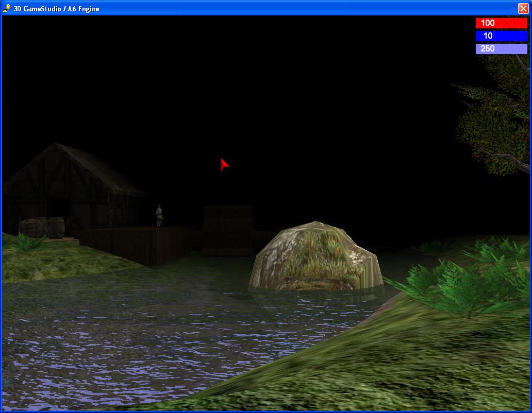Viewport: 532px width, 413px height.
Task: Click the blue bar showing 10
Action: (x=501, y=36)
